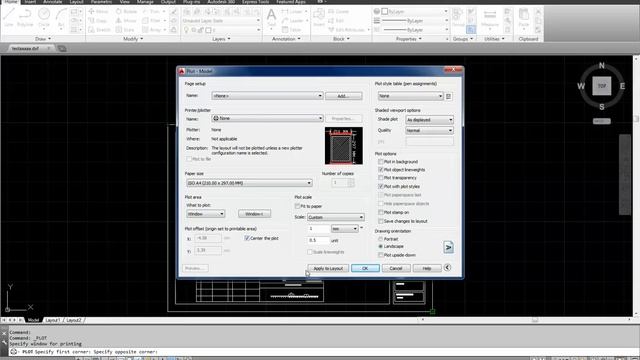Image resolution: width=640 pixels, height=360 pixels.
Task: Click the TOP face of the ViewCube
Action: point(602,86)
